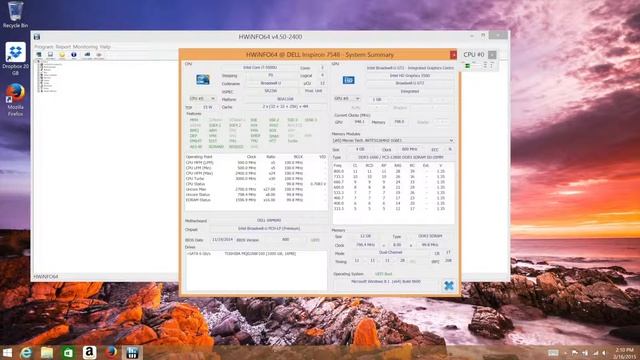This screenshot has height=360, width=640.
Task: Click HWiNFO64 app icon in main title bar
Action: coord(37,37)
